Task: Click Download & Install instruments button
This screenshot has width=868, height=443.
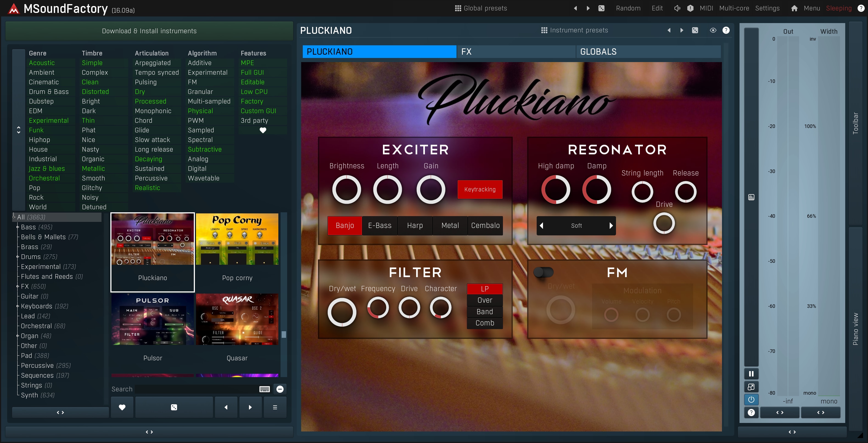Action: tap(149, 31)
